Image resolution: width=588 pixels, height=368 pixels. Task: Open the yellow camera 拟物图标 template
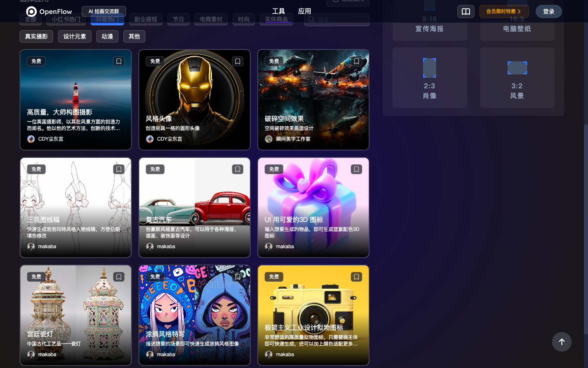click(313, 315)
